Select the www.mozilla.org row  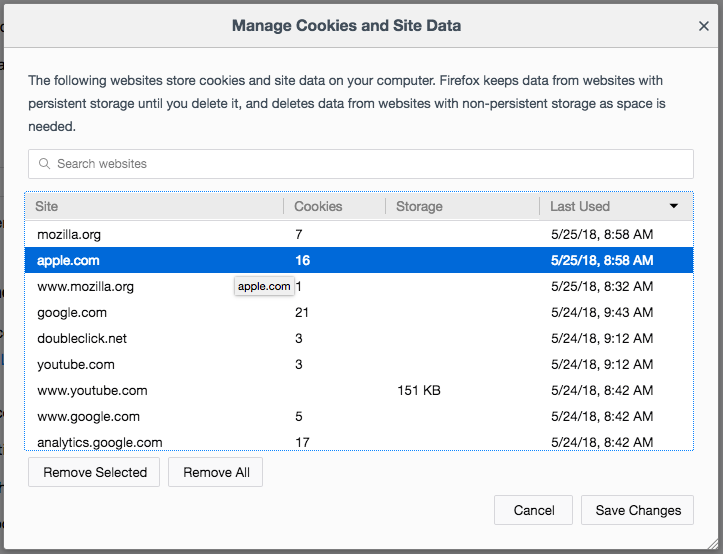point(359,286)
